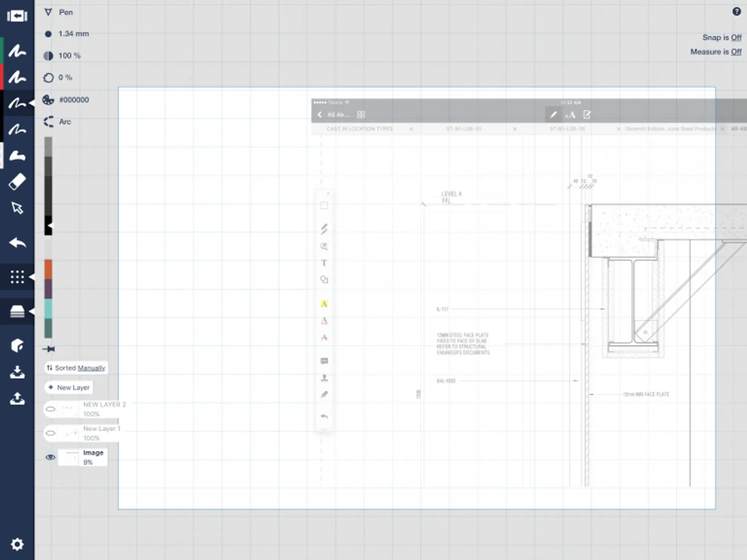Open the grid precision menu icon
The width and height of the screenshot is (747, 560).
pyautogui.click(x=17, y=277)
